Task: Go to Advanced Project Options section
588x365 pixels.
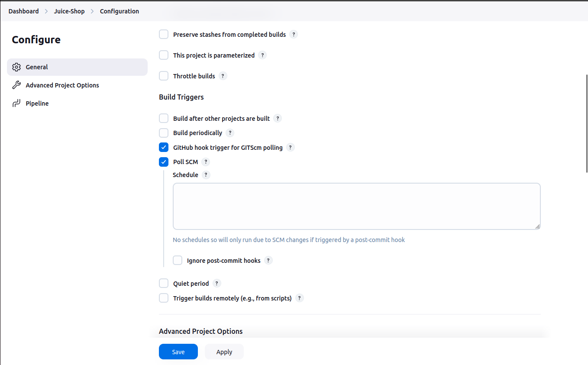Action: coord(77,85)
